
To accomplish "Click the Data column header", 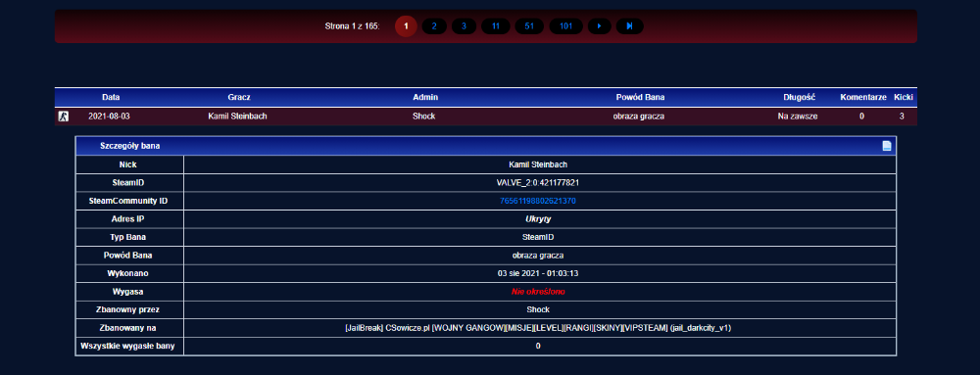I will (112, 97).
